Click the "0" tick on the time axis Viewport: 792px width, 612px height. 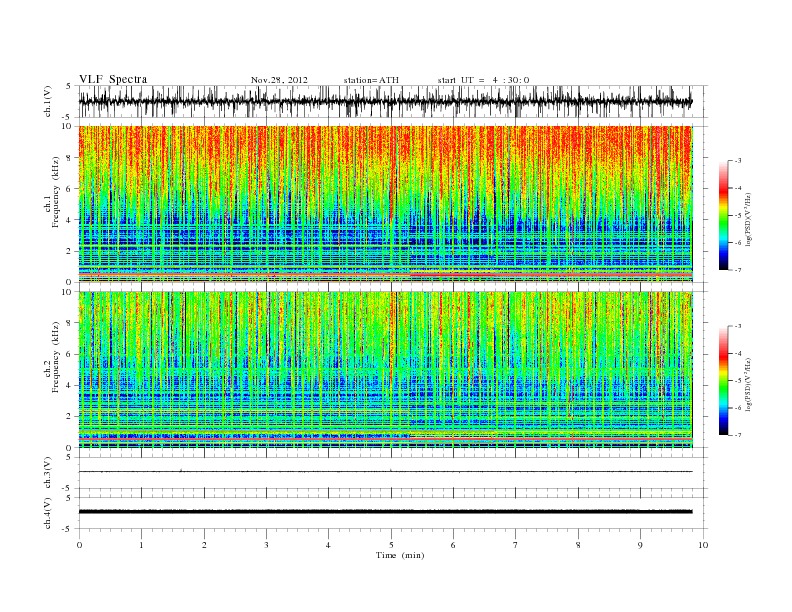79,545
